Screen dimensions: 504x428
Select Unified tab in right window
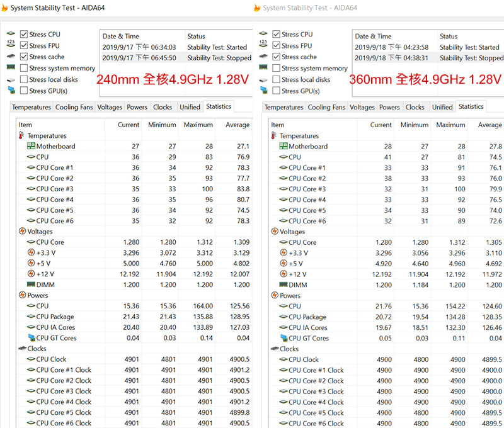click(x=442, y=107)
